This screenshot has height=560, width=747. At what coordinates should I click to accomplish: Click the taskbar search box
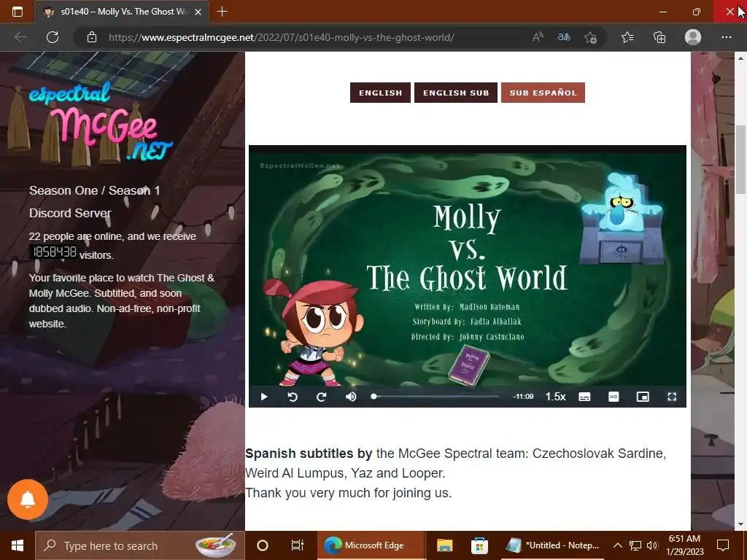140,545
